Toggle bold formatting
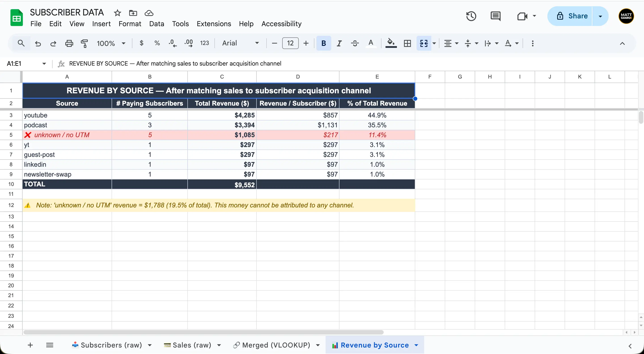This screenshot has height=354, width=644. coord(323,43)
